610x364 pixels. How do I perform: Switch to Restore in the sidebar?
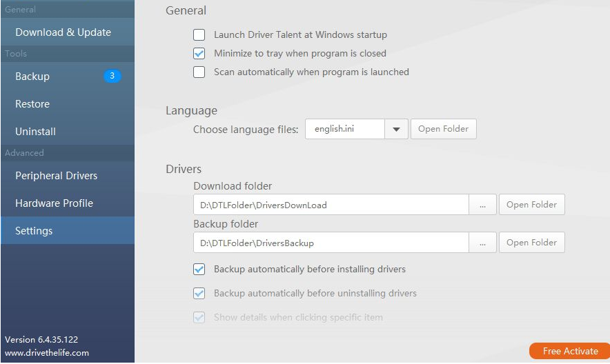click(32, 104)
